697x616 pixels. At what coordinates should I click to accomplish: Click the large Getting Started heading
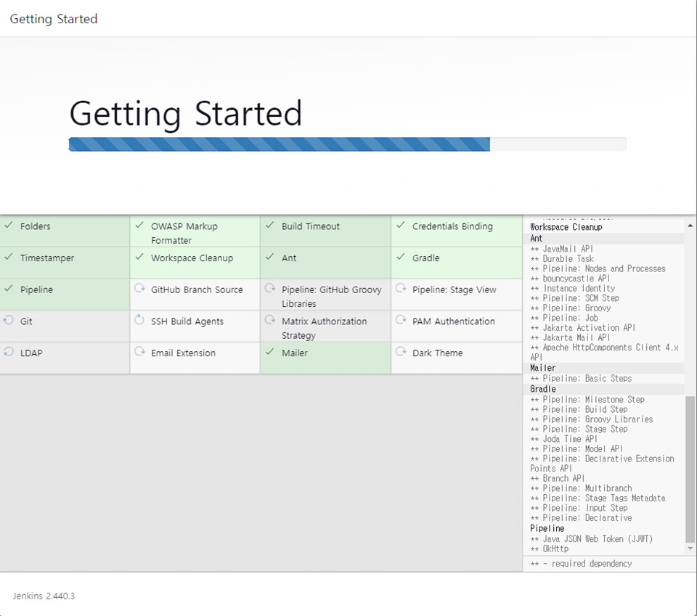click(x=186, y=114)
